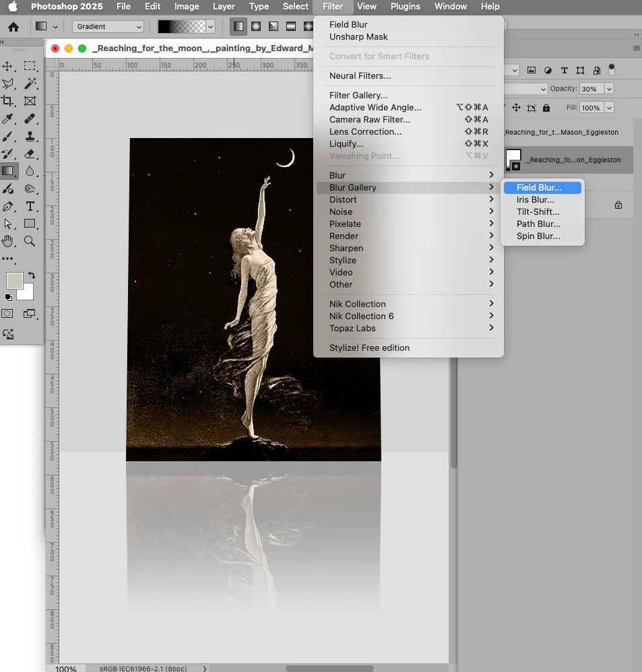
Task: Choose Spin Blur... from submenu
Action: click(542, 236)
